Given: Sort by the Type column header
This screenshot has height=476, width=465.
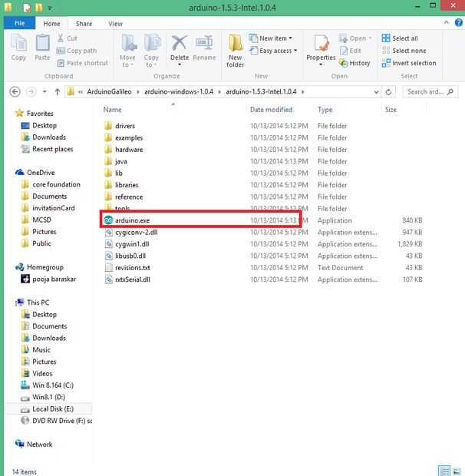Looking at the screenshot, I should (325, 110).
